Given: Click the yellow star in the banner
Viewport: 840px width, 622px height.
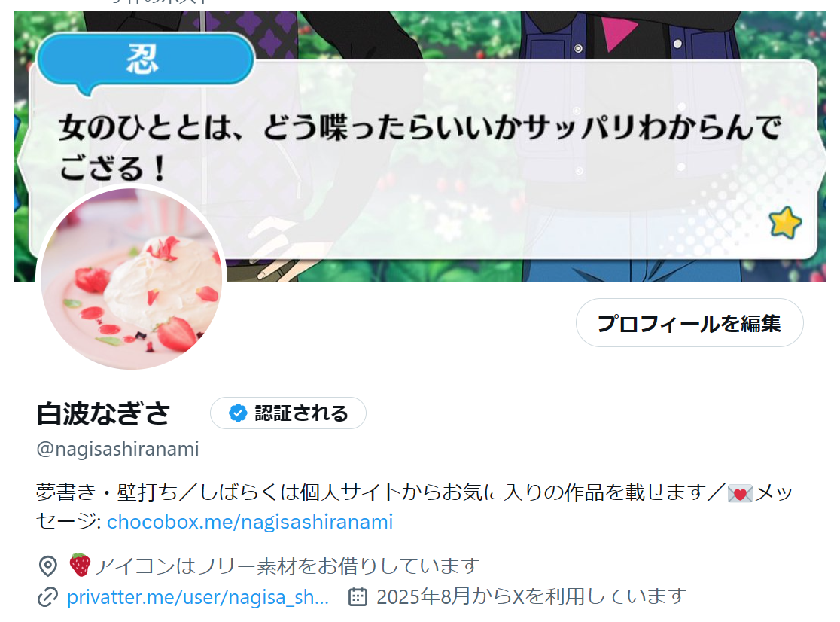Looking at the screenshot, I should click(x=785, y=222).
